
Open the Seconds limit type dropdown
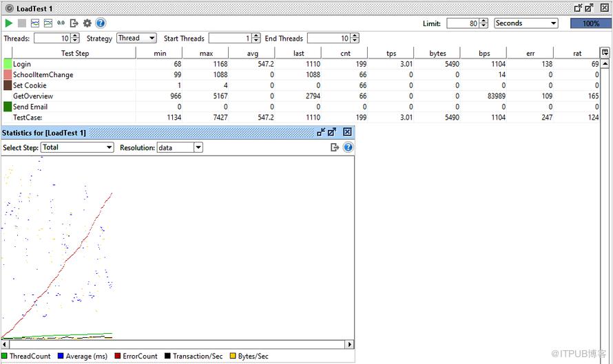[x=526, y=23]
